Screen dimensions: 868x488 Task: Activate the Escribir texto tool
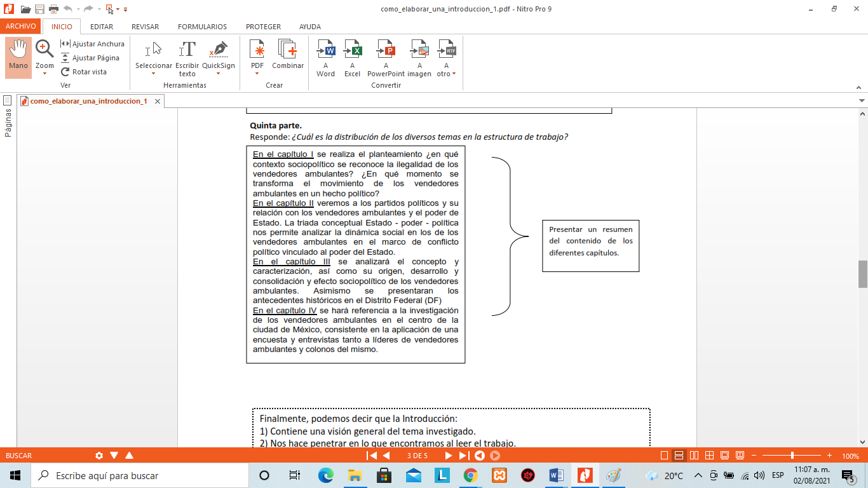[x=187, y=58]
